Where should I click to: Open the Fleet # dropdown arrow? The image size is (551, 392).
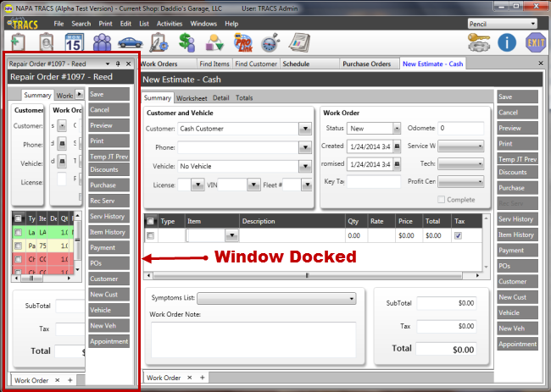[307, 185]
